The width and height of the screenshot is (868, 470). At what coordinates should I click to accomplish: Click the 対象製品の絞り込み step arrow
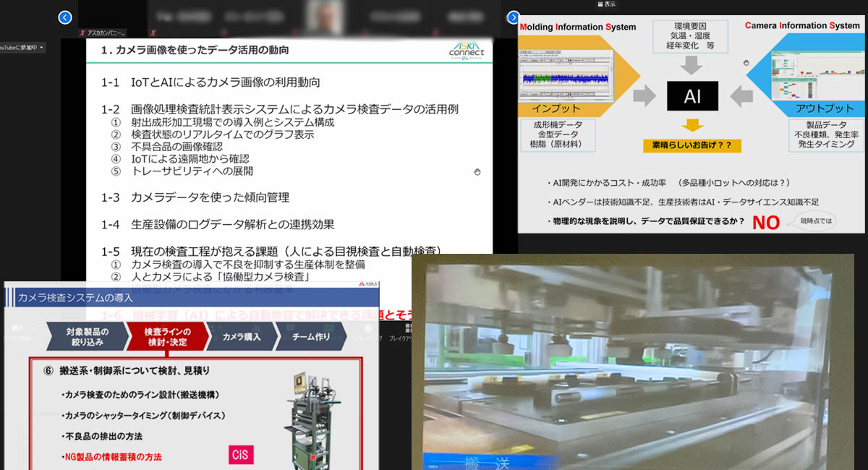pos(85,337)
